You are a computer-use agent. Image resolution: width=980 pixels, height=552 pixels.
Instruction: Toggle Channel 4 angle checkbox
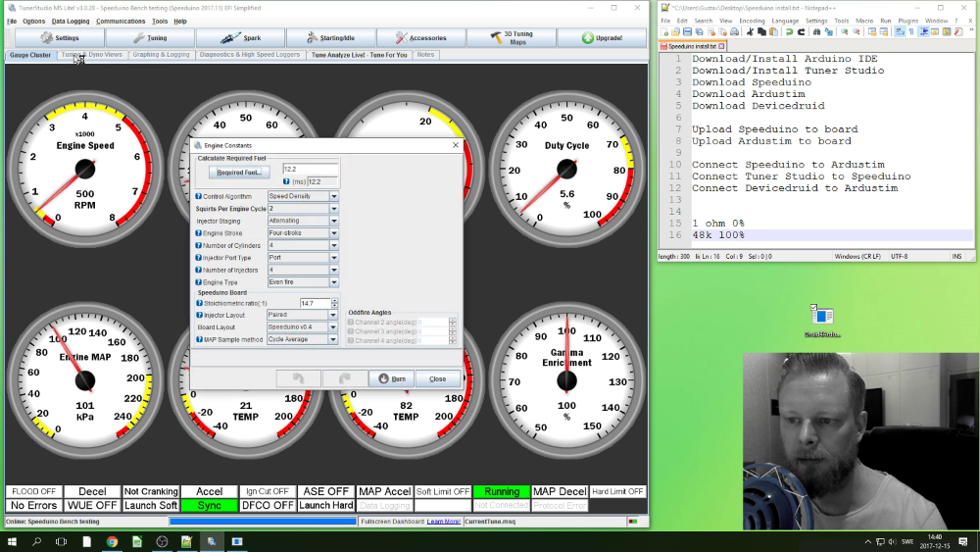351,340
